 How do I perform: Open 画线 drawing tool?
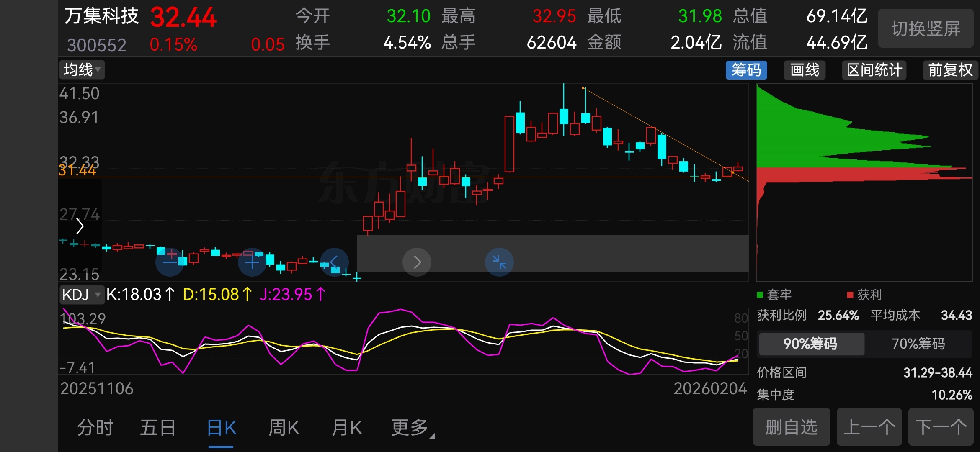click(805, 70)
